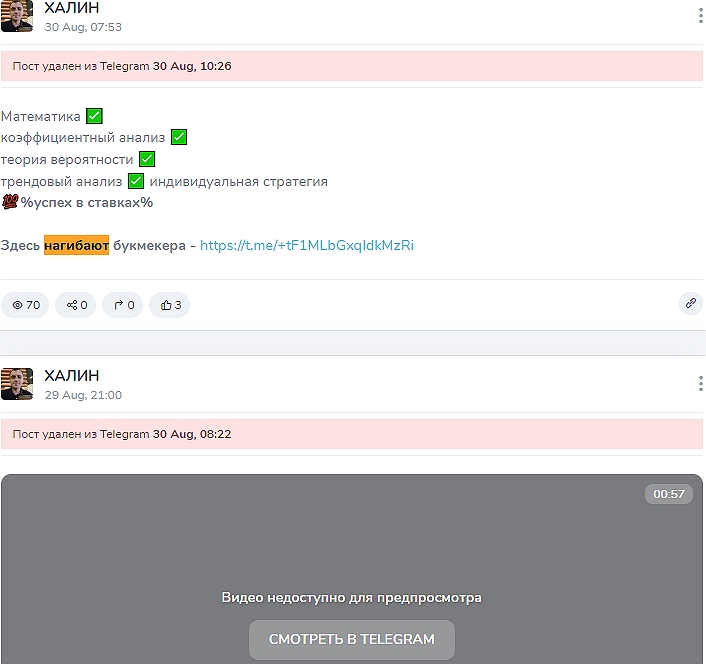The height and width of the screenshot is (664, 706).
Task: Click the share icon counter showing 0
Action: (x=76, y=305)
